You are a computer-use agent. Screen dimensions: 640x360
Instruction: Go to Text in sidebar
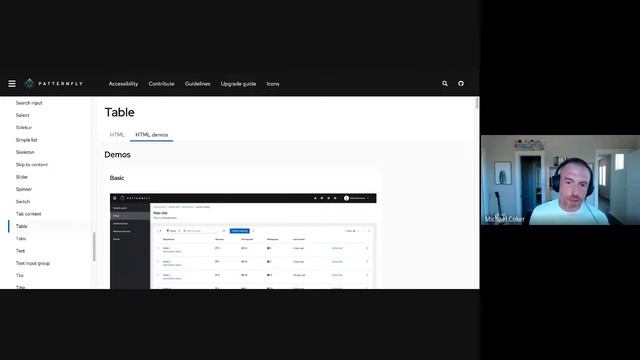coord(20,251)
